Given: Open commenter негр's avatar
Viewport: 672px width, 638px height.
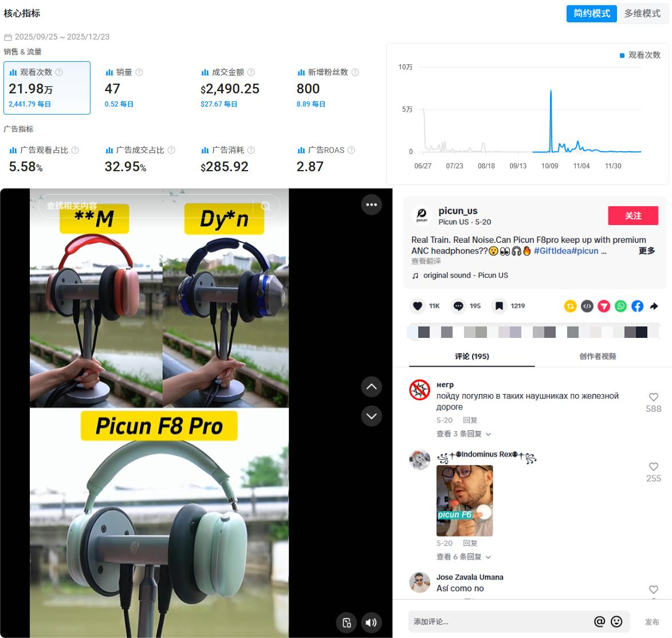Looking at the screenshot, I should [x=419, y=389].
